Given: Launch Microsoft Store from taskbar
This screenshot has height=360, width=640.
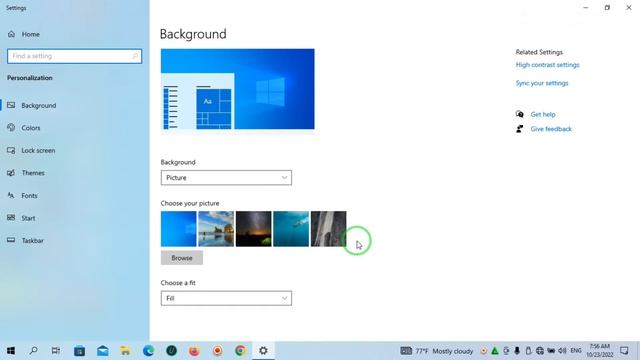Looking at the screenshot, I should (80, 351).
